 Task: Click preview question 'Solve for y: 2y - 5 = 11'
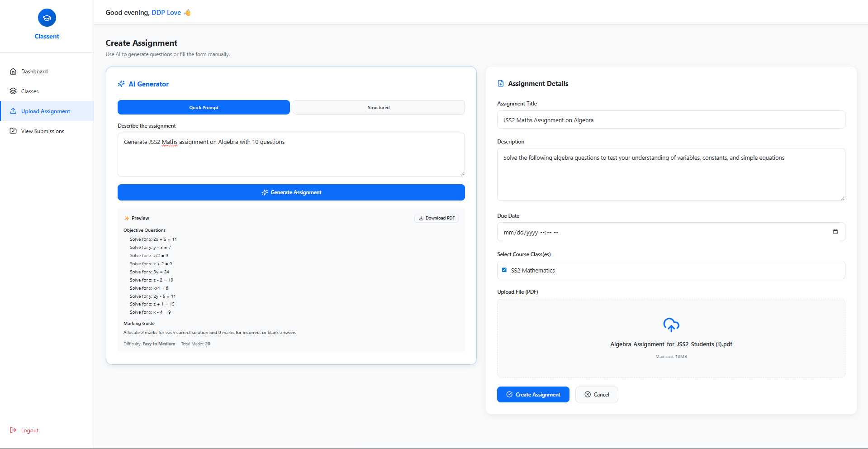(153, 296)
